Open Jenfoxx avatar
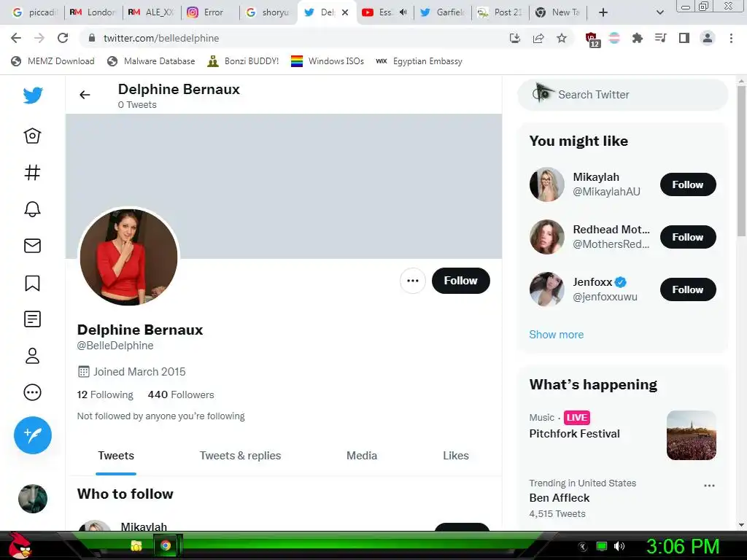 click(x=547, y=289)
